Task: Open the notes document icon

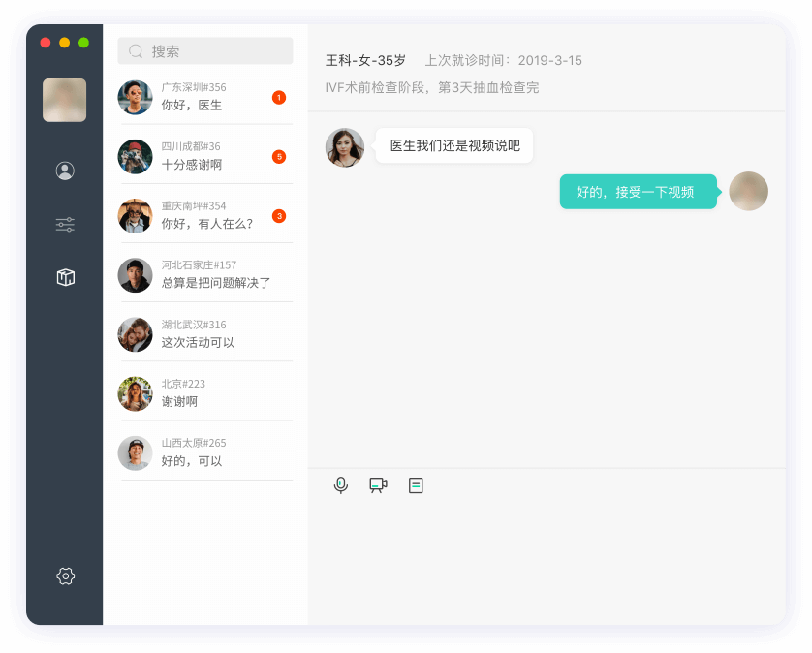Action: point(416,485)
